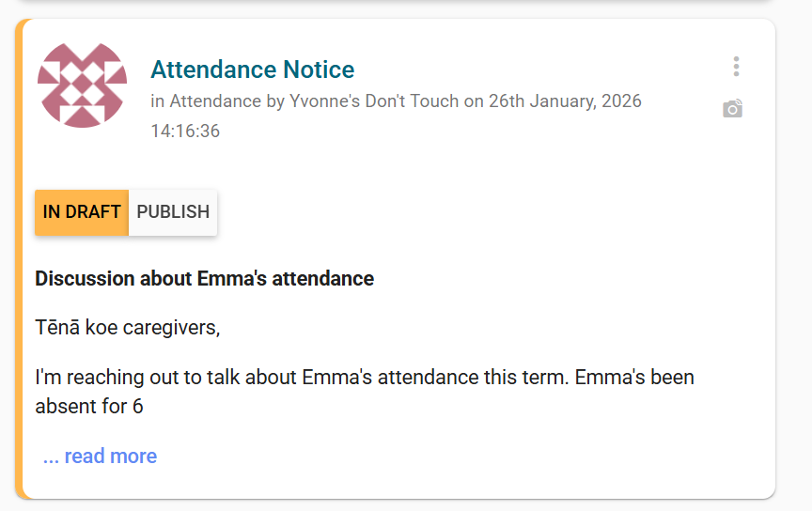The height and width of the screenshot is (511, 812).
Task: Click the bold Discussion about Emma's attendance heading
Action: point(204,279)
